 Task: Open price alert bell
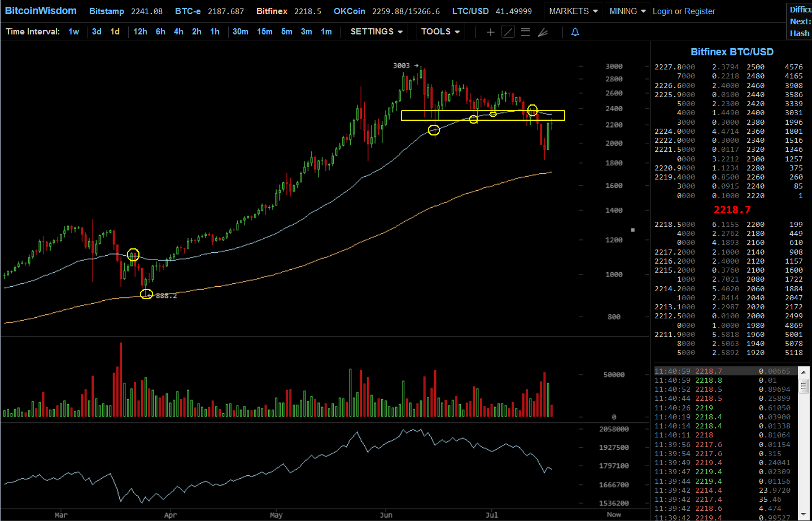[575, 32]
